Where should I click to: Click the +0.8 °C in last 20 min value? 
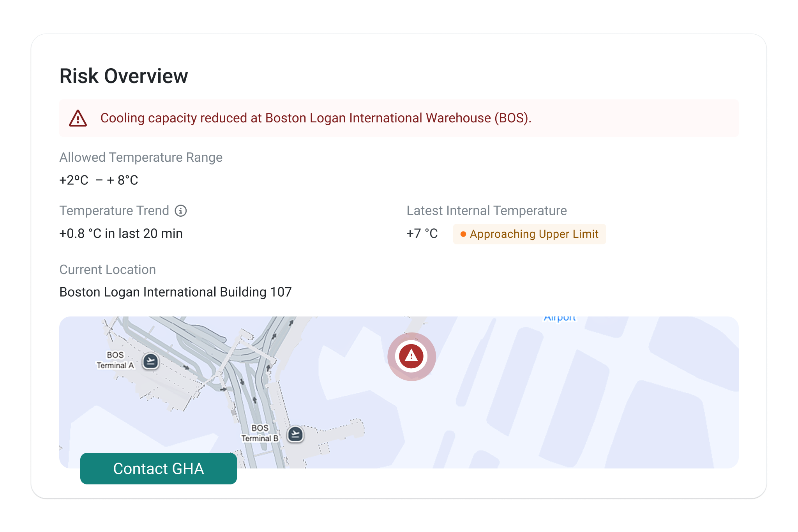[121, 233]
